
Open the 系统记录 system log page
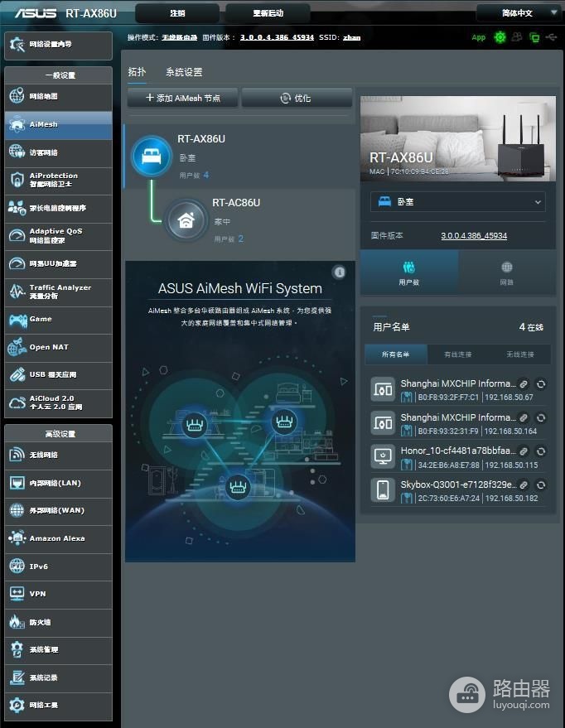pyautogui.click(x=59, y=677)
